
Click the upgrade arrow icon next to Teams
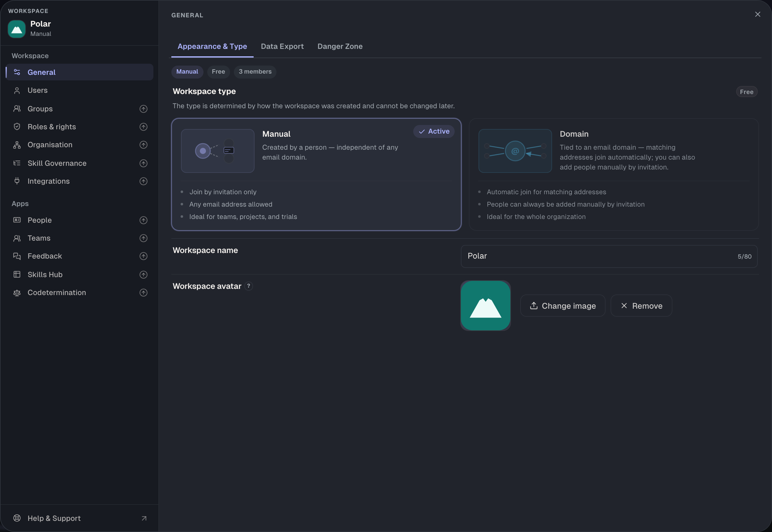click(143, 238)
